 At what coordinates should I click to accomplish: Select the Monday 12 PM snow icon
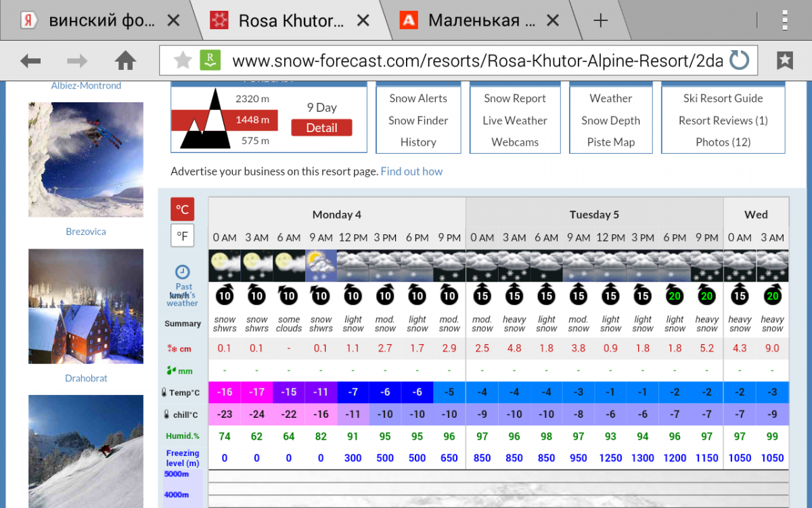[353, 266]
